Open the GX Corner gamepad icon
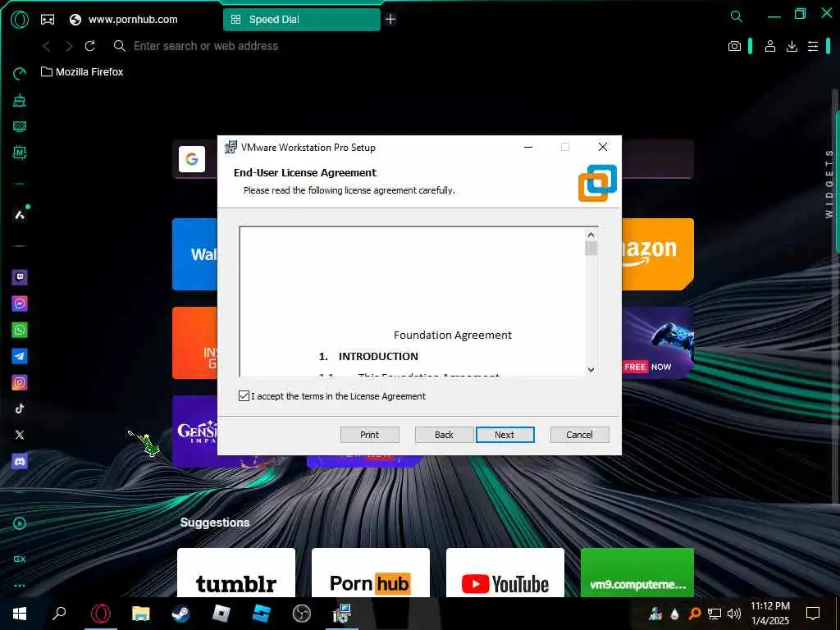Screen dimensions: 840x630 pyautogui.click(x=48, y=20)
